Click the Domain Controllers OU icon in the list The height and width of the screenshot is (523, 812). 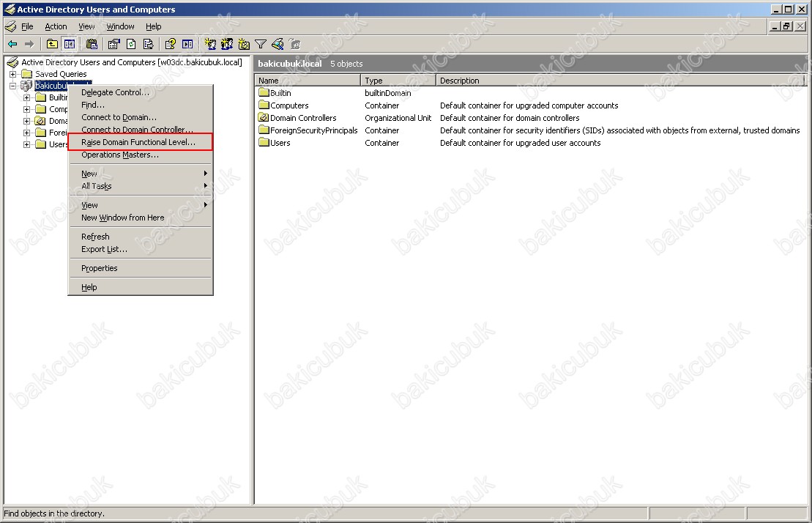[x=264, y=117]
